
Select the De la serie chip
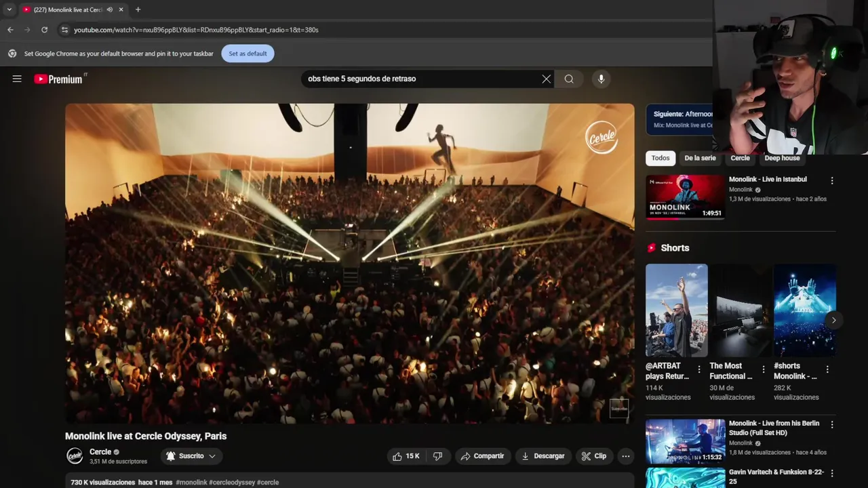700,158
